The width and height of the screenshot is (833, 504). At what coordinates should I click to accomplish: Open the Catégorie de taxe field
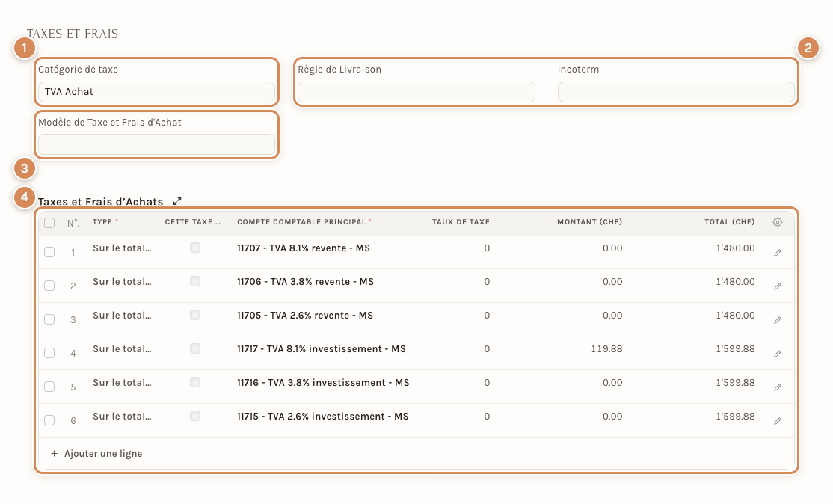coord(156,92)
